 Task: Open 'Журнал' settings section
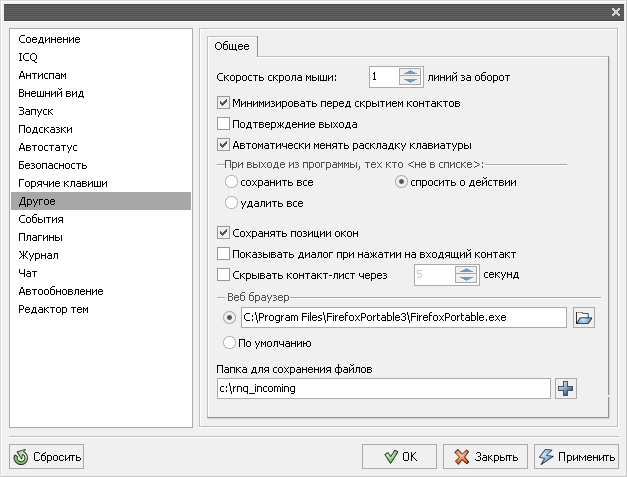click(x=101, y=255)
